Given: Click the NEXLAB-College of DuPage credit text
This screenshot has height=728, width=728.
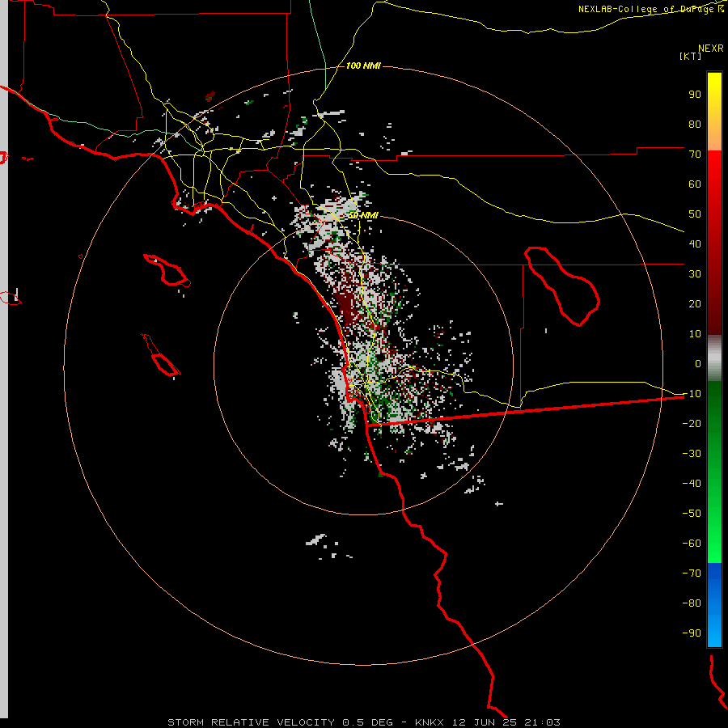Looking at the screenshot, I should pos(647,9).
